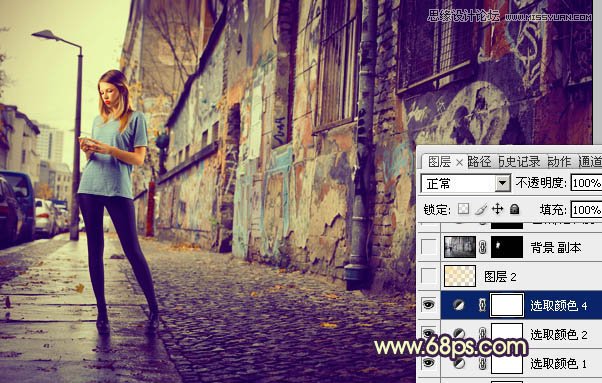Select 背景 副本 image thumbnail

coord(460,247)
